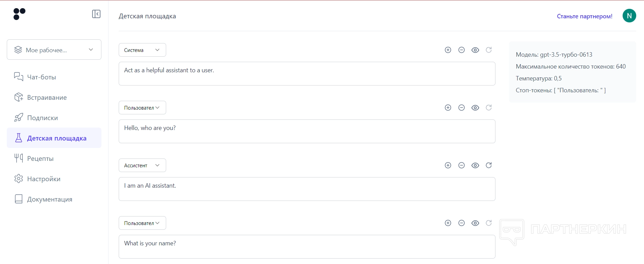This screenshot has width=644, height=264.
Task: Open Документация from the sidebar
Action: coord(50,199)
